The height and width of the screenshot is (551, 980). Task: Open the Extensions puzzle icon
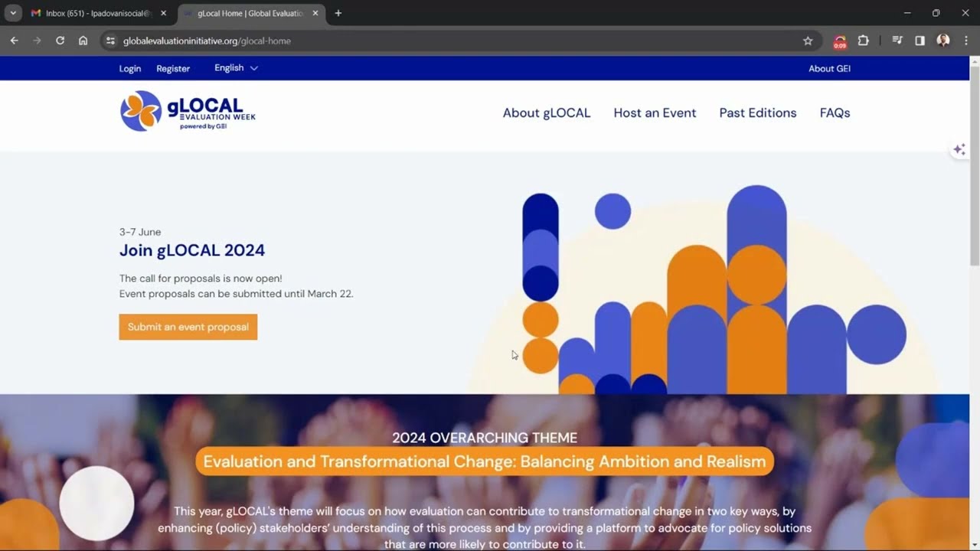point(863,41)
